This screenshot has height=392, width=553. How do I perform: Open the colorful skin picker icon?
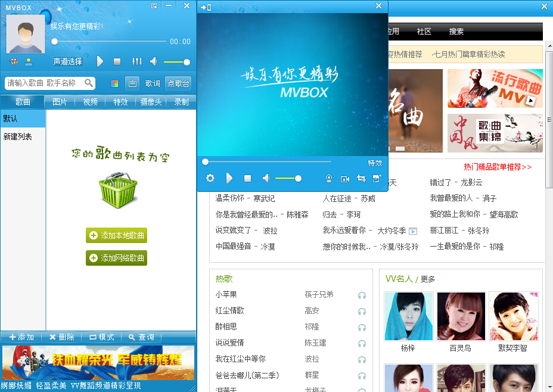pos(114,83)
